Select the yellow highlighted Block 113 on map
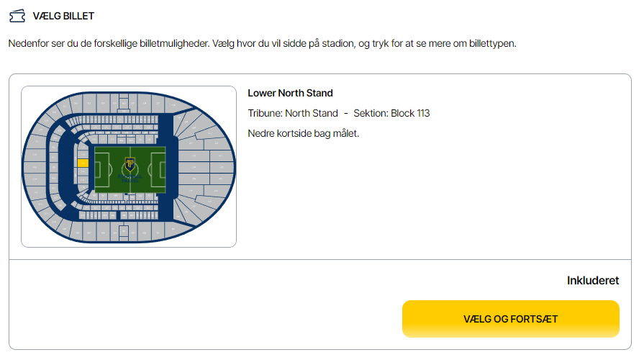This screenshot has height=360, width=644. 83,163
